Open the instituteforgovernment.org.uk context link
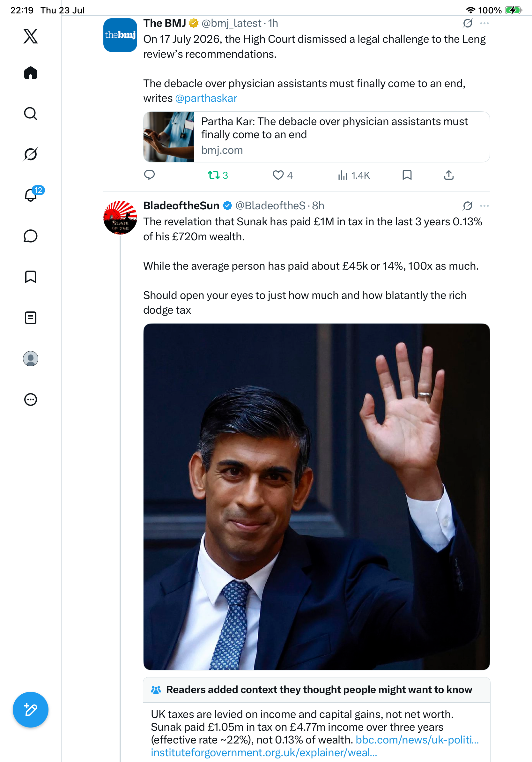 (x=264, y=752)
